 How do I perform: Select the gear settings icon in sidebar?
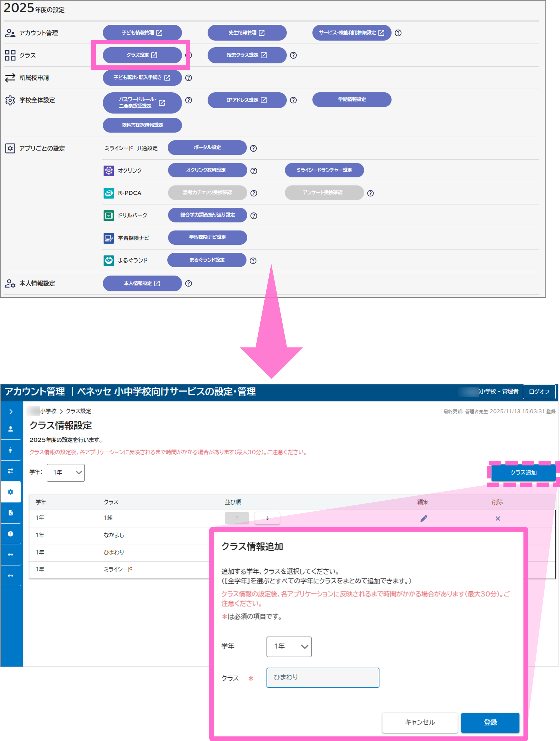click(x=11, y=492)
